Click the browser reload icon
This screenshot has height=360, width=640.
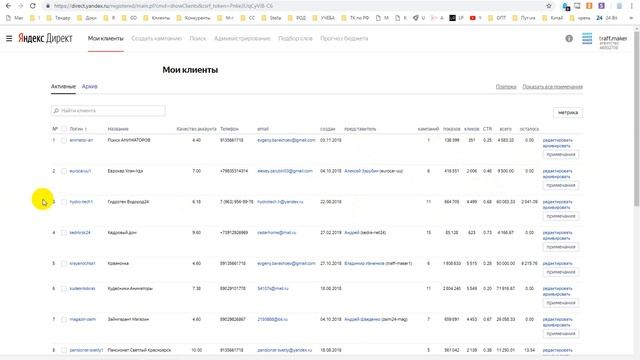pyautogui.click(x=33, y=6)
